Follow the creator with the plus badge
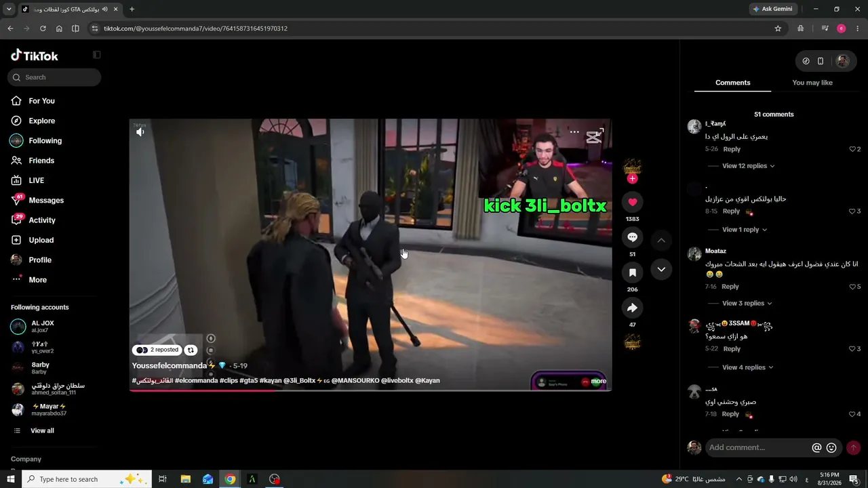The height and width of the screenshot is (488, 868). coord(632,179)
